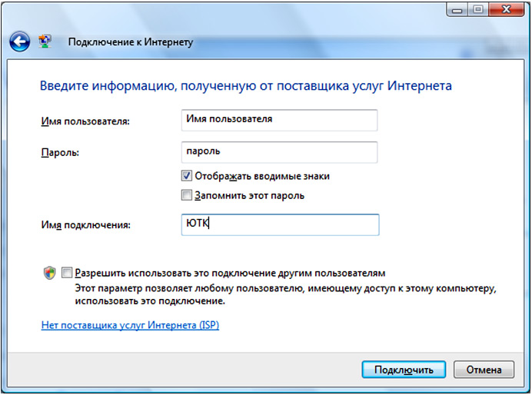Click the 'Подключение к Интернету' title text
The height and width of the screenshot is (395, 532).
coord(131,42)
